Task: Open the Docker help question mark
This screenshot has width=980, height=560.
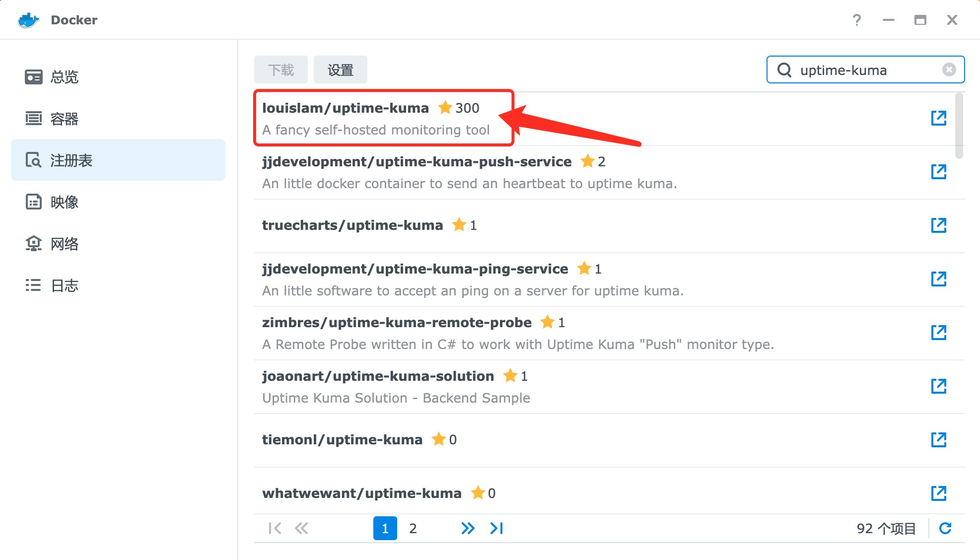Action: pyautogui.click(x=857, y=20)
